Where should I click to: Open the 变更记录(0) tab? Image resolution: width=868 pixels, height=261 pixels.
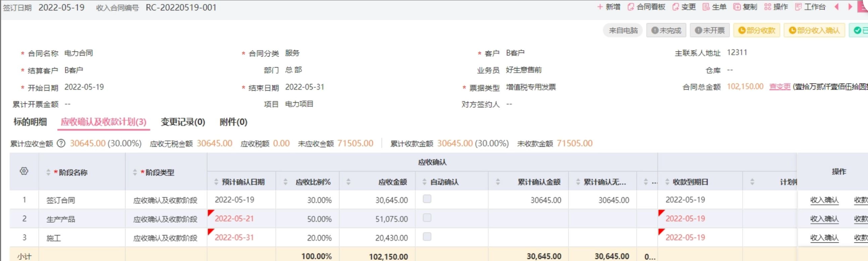pos(183,122)
